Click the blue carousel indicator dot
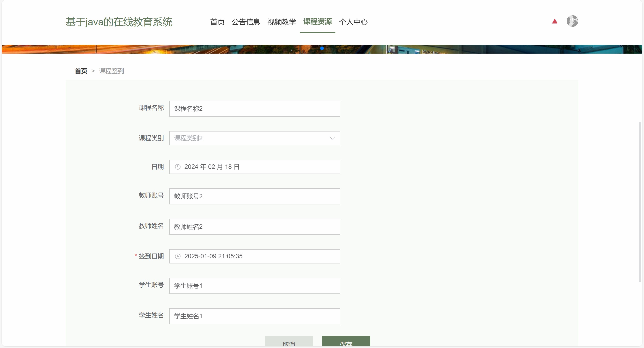644x348 pixels. [322, 48]
